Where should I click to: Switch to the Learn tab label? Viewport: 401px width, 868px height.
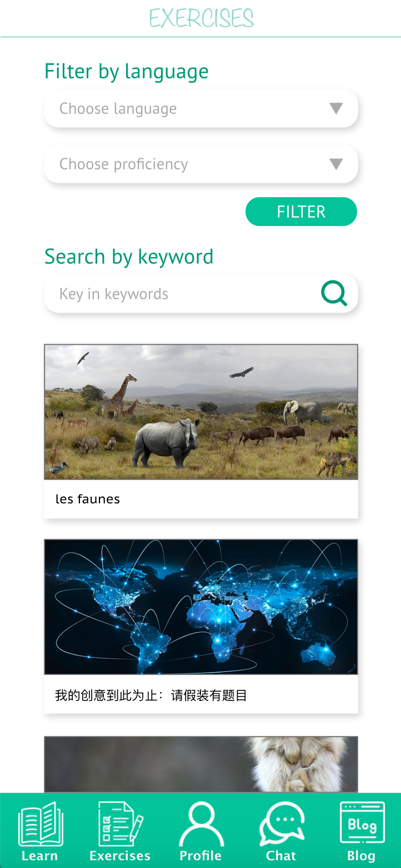[39, 856]
